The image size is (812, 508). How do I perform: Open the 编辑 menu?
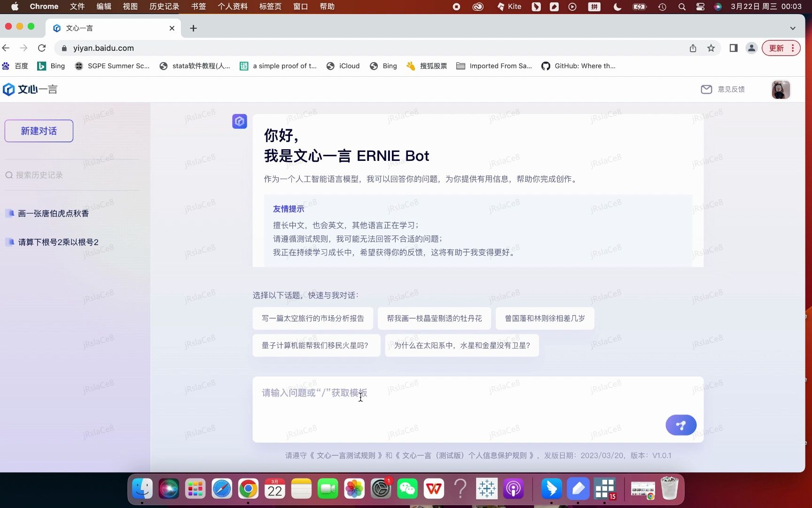(104, 7)
